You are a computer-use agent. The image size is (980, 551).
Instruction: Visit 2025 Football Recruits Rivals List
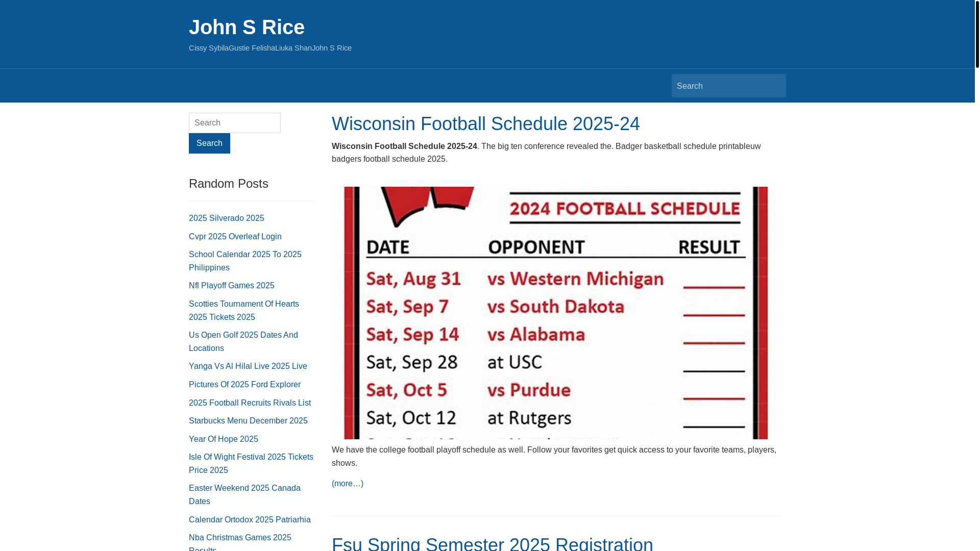tap(250, 403)
